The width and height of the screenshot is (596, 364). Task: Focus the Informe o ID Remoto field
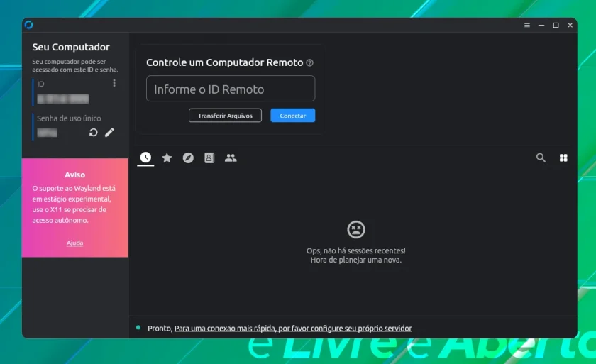(x=231, y=89)
